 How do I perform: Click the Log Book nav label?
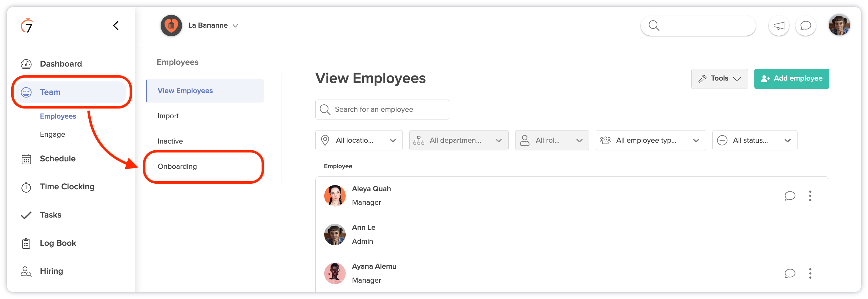[58, 243]
